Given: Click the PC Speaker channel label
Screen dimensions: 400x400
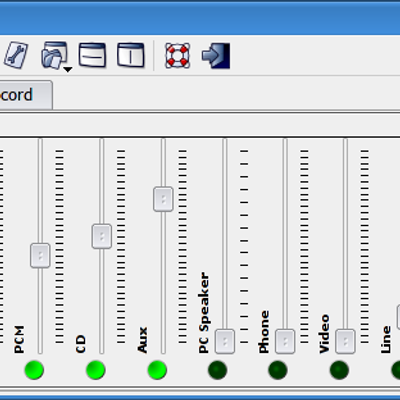Looking at the screenshot, I should point(204,313).
